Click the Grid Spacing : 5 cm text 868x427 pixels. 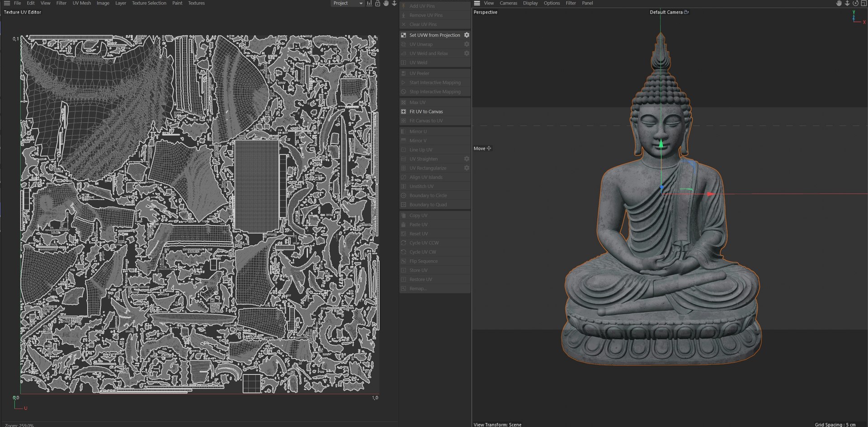pyautogui.click(x=835, y=424)
